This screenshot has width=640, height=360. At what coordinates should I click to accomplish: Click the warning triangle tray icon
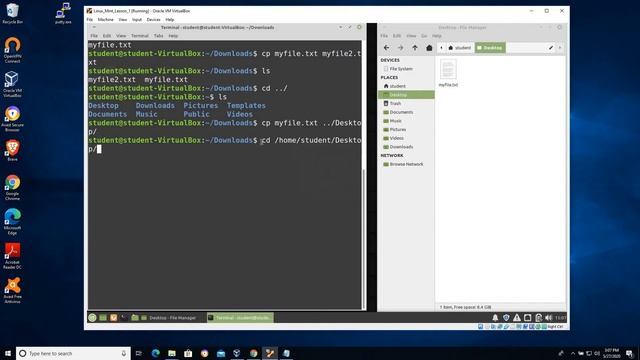pyautogui.click(x=517, y=318)
